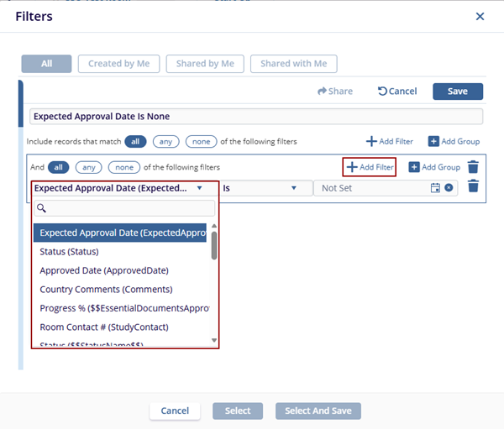Delete the filter group with trash icon
Screen dimensions: 504x429
[473, 167]
